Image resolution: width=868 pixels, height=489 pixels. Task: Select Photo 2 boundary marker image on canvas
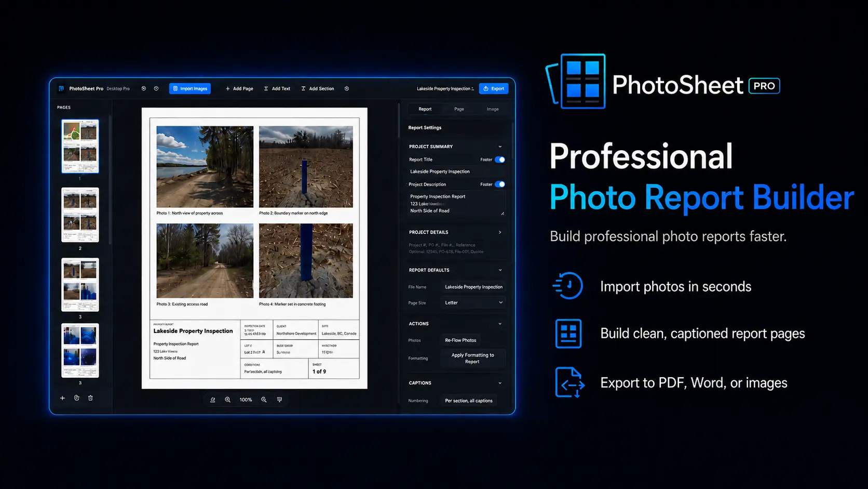306,167
